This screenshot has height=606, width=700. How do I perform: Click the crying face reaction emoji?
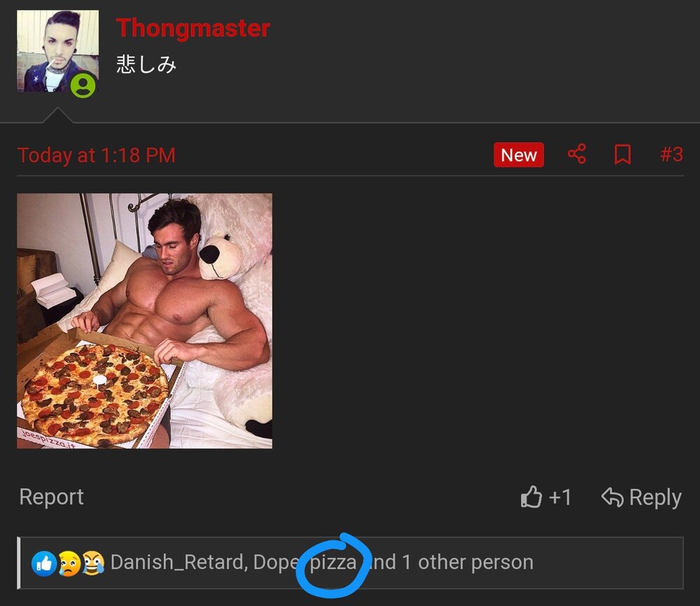click(71, 561)
